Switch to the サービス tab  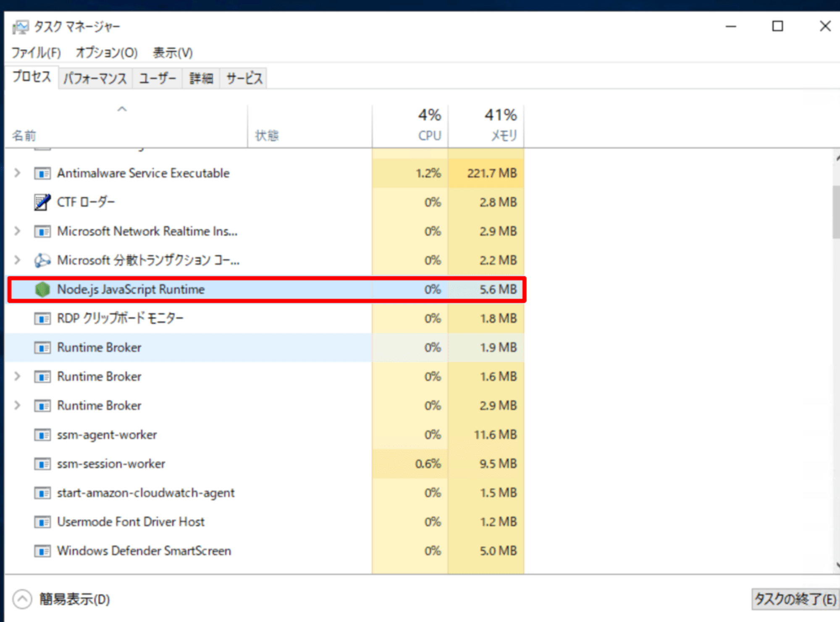tap(244, 78)
